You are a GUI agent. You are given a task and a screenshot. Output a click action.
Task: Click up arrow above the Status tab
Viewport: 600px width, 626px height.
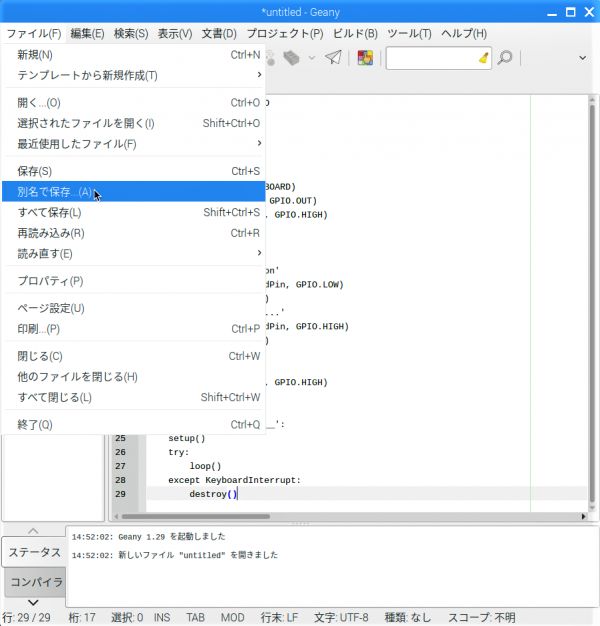pyautogui.click(x=32, y=531)
